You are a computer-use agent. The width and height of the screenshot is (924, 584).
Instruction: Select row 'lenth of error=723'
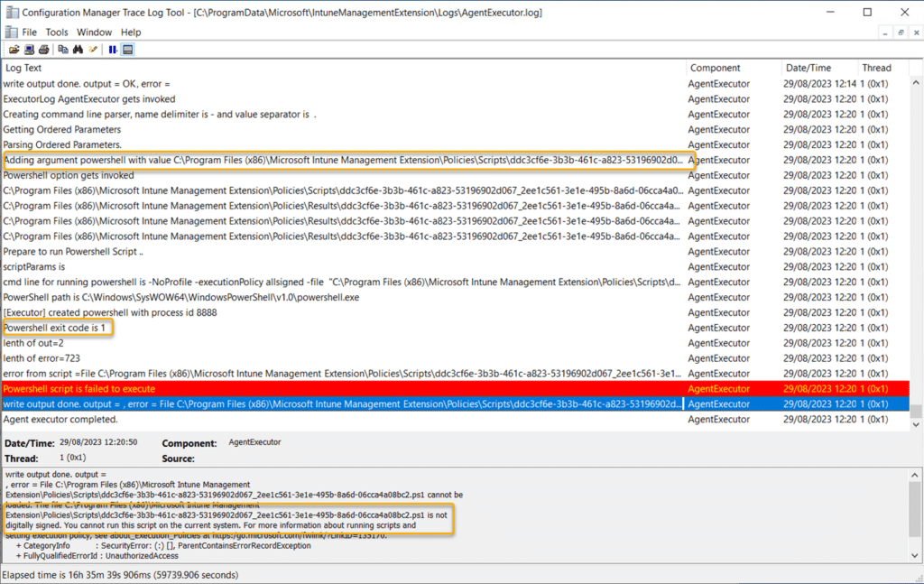tap(456, 358)
